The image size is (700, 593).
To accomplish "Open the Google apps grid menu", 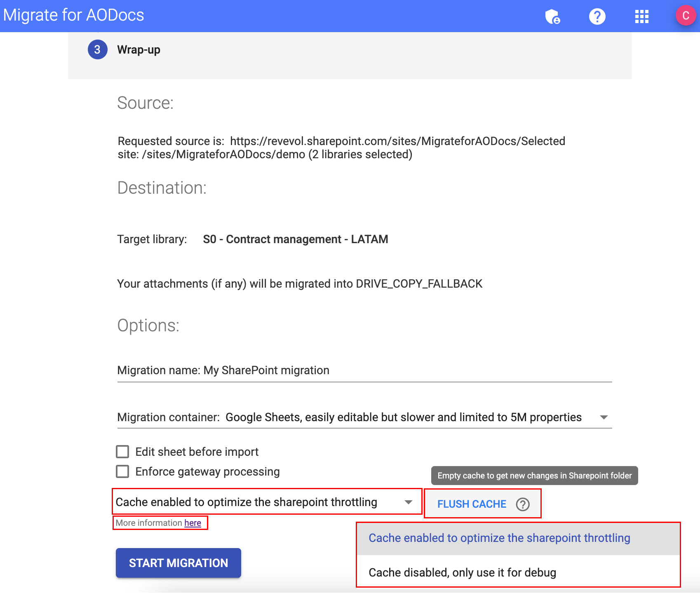I will click(x=641, y=16).
